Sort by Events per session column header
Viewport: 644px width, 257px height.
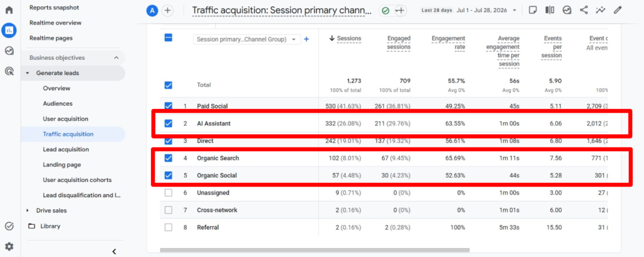[x=552, y=47]
